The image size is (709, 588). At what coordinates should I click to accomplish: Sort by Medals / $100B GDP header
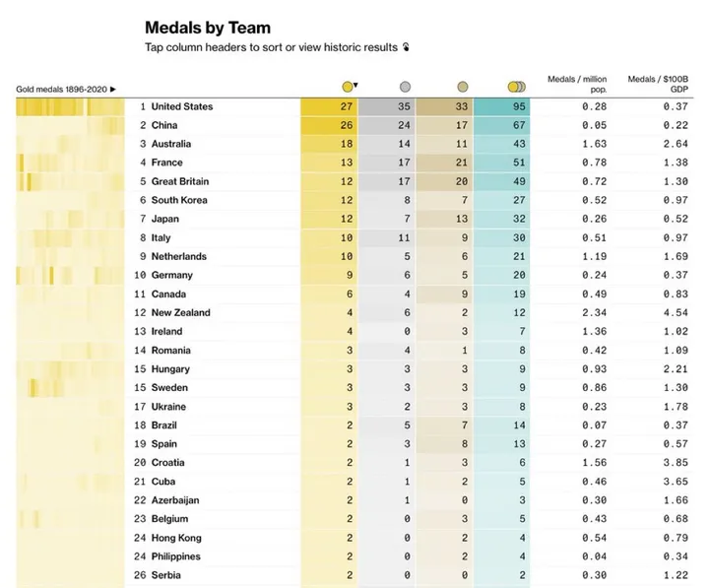pos(658,84)
